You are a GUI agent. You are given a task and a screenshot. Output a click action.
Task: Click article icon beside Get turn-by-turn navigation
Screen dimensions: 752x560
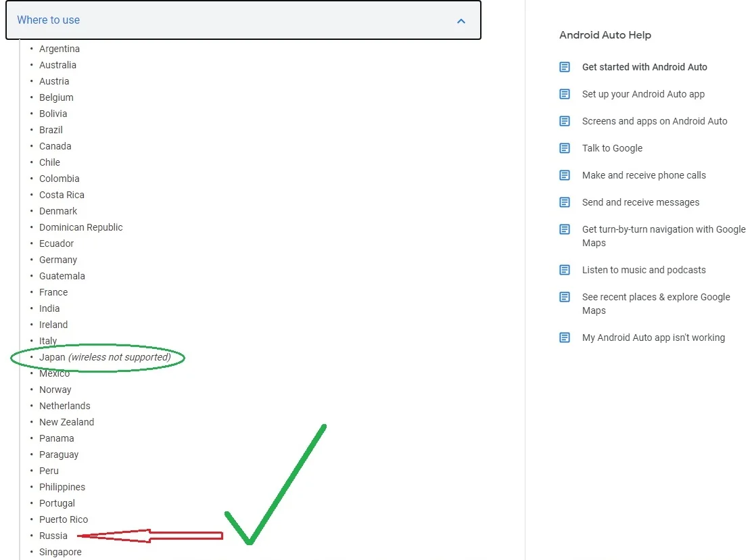565,229
